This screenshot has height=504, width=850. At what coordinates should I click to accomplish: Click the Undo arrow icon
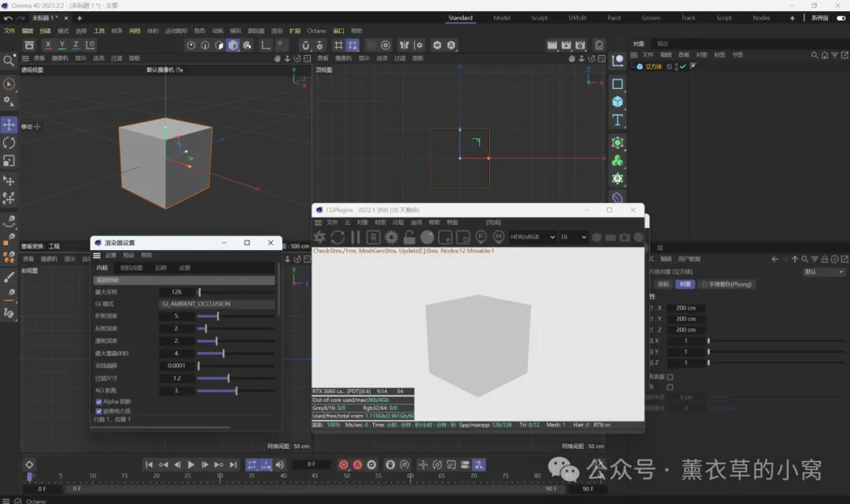click(8, 18)
